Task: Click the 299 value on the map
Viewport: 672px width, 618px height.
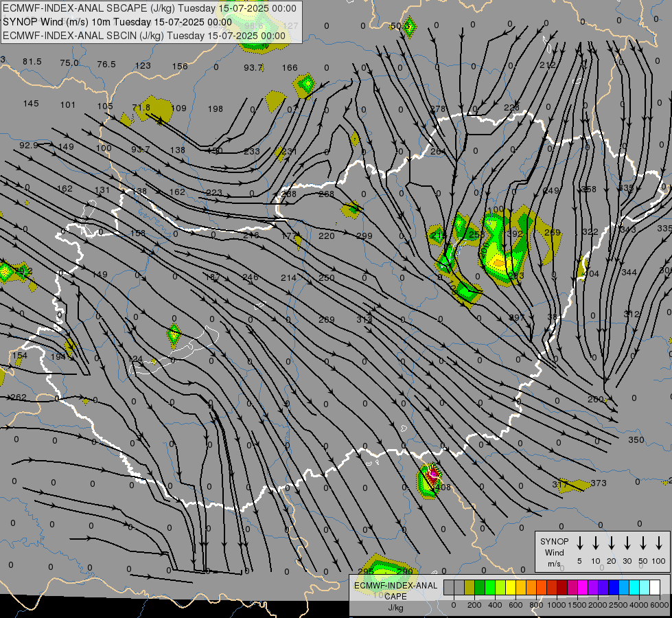Action: pyautogui.click(x=364, y=236)
